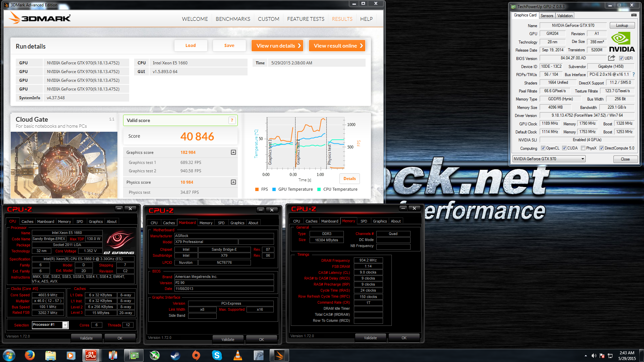The width and height of the screenshot is (644, 362).
Task: Click the Lookup button in GPU-Z
Action: pyautogui.click(x=622, y=25)
